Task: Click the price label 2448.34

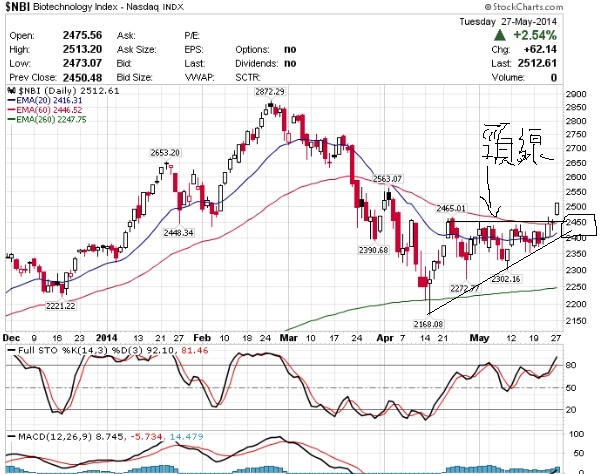Action: (179, 233)
